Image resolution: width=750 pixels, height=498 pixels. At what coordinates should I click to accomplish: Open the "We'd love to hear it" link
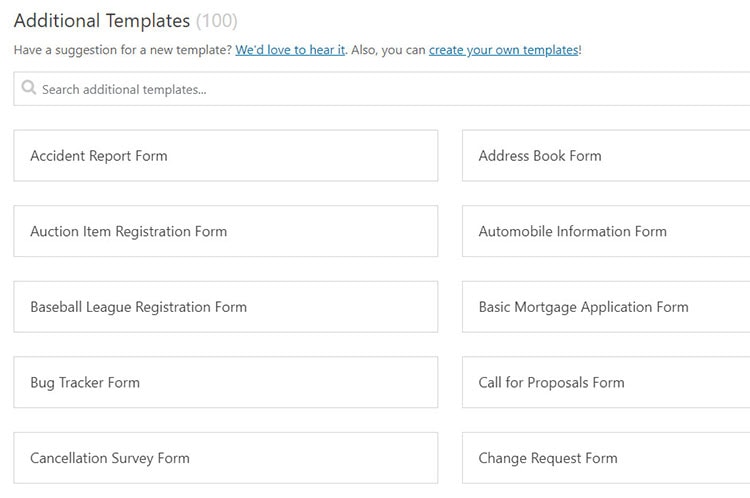290,50
